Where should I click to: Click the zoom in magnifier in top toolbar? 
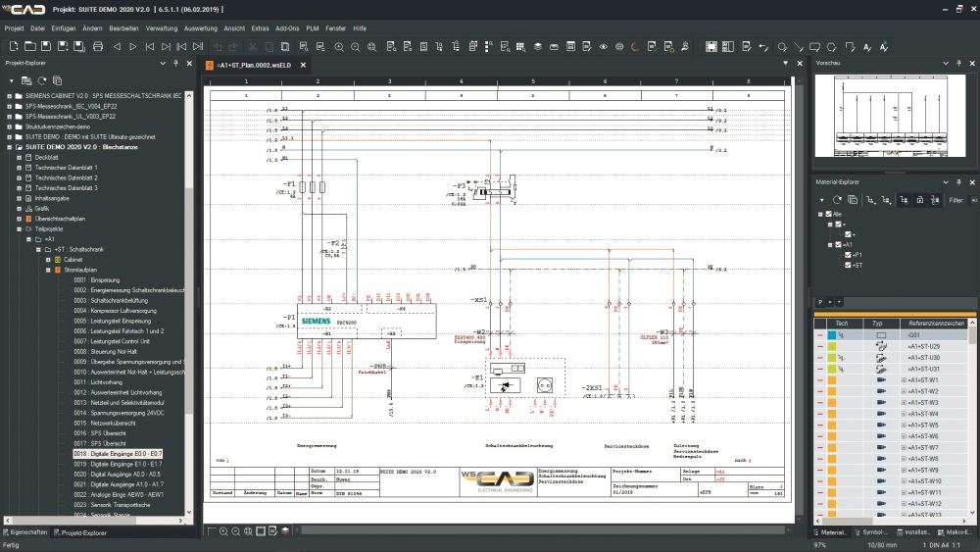pyautogui.click(x=339, y=47)
